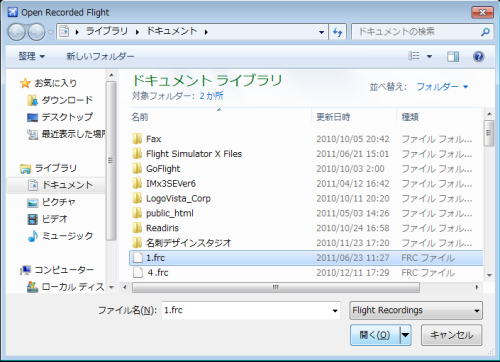Click the 2010/10/05 20:42 date cell

[x=353, y=139]
